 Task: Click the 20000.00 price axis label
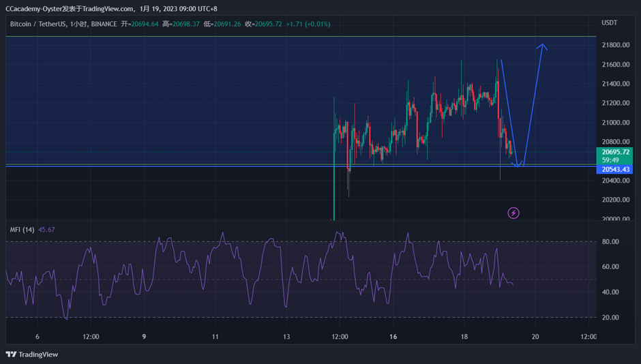point(615,219)
